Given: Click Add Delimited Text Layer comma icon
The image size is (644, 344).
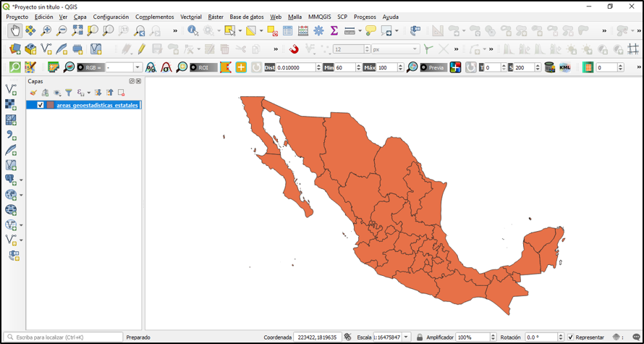Looking at the screenshot, I should pos(11,135).
